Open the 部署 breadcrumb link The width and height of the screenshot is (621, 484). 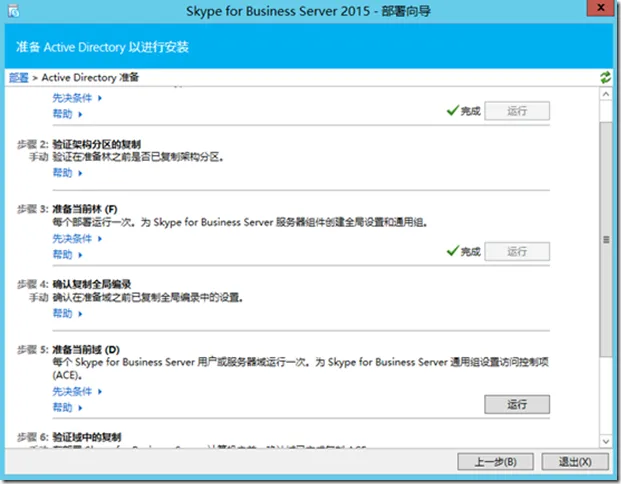[19, 78]
